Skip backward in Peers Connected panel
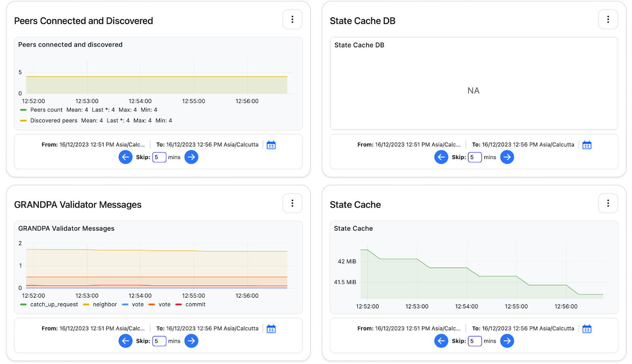Viewport: 632px width, 364px height. 126,157
